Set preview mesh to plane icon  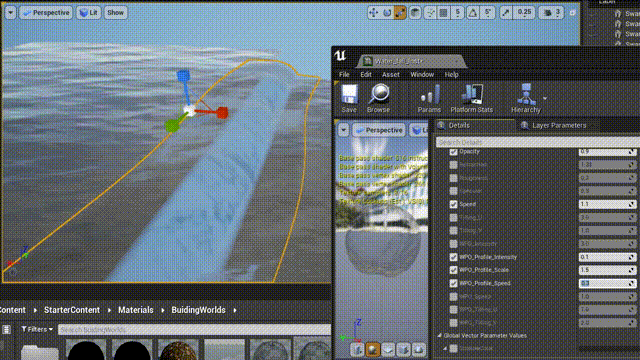(388, 350)
